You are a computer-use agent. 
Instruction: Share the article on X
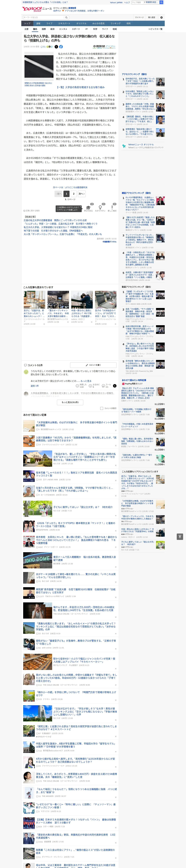pyautogui.click(x=56, y=47)
